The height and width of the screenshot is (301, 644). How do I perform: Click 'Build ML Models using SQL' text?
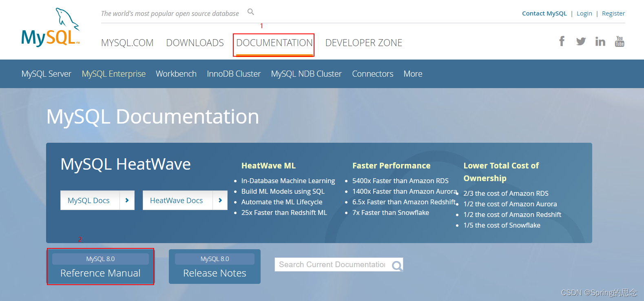(x=283, y=191)
